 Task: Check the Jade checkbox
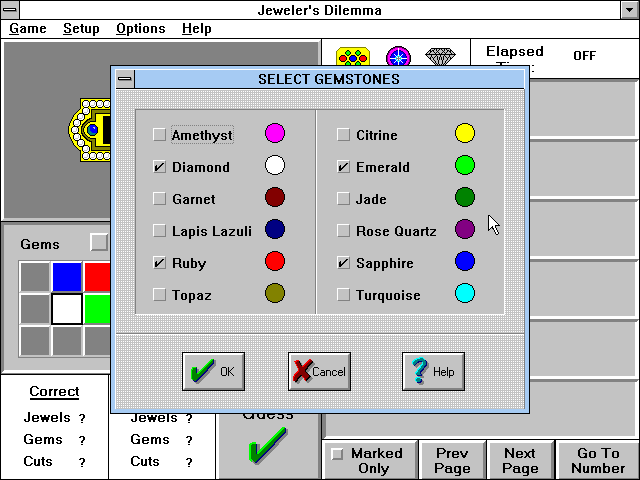[x=343, y=198]
